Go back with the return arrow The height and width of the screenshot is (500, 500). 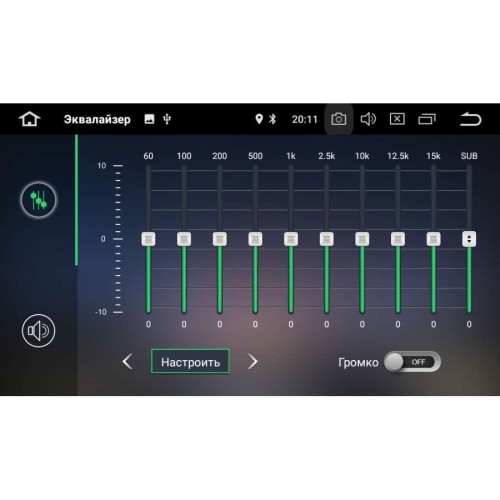coord(471,119)
